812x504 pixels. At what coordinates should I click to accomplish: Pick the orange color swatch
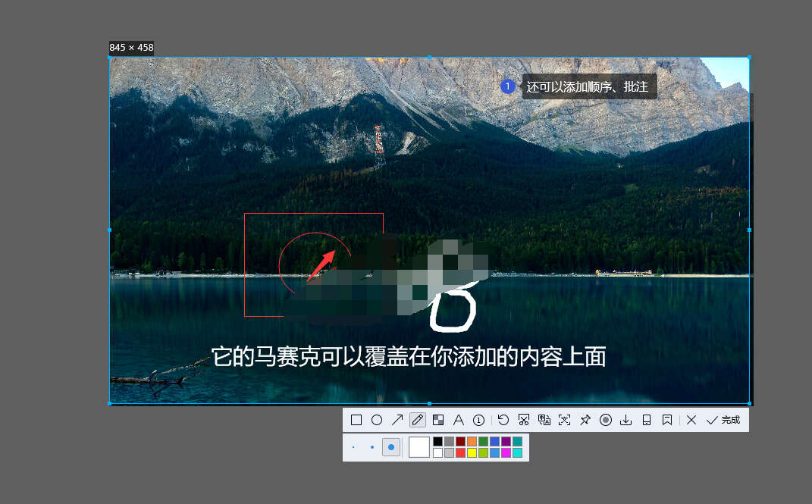click(472, 441)
